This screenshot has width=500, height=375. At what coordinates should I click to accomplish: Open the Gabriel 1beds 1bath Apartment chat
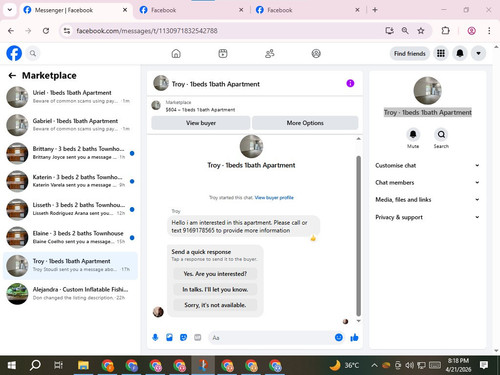click(70, 125)
